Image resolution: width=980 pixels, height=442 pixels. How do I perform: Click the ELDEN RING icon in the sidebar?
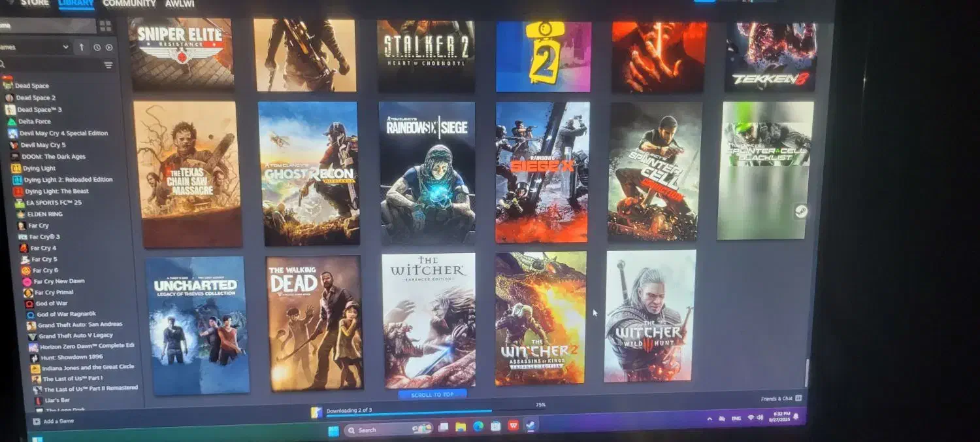(x=21, y=214)
